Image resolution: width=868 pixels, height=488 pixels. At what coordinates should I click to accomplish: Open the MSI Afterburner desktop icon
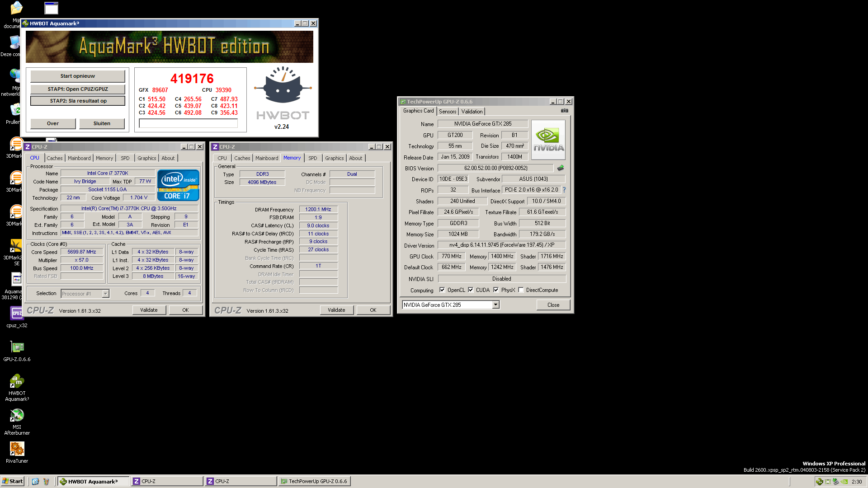[x=17, y=416]
